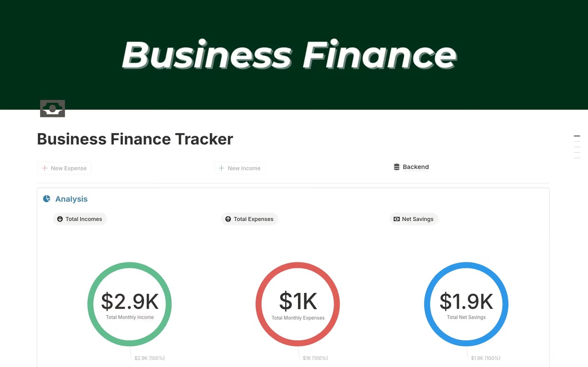The width and height of the screenshot is (588, 367).
Task: Click the banknote icon in Net Savings
Action: [397, 219]
